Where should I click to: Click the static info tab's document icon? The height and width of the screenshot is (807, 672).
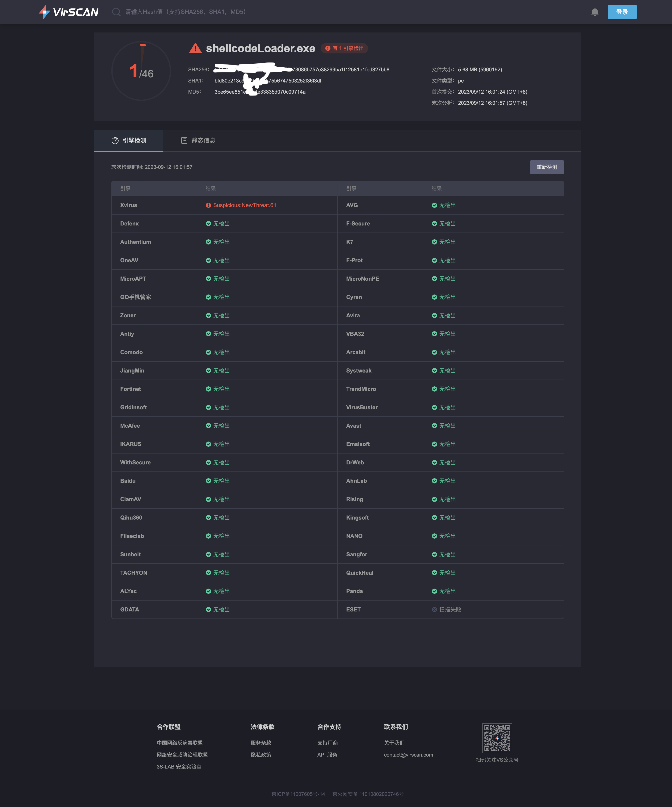pyautogui.click(x=184, y=141)
